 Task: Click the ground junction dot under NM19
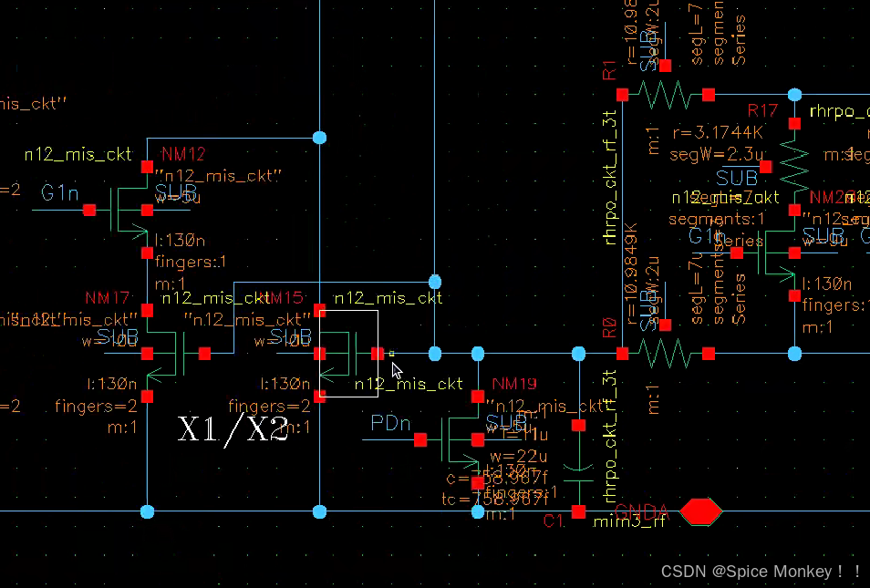point(478,511)
